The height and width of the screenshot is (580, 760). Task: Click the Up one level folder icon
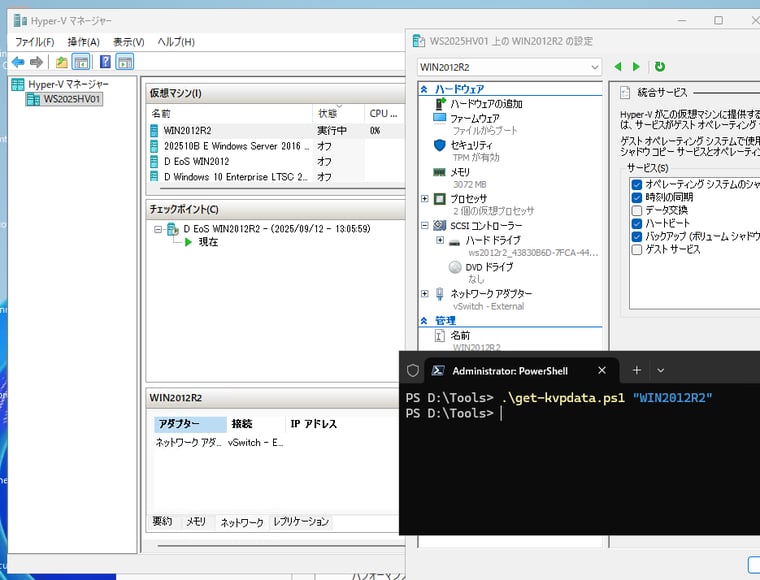coord(62,62)
